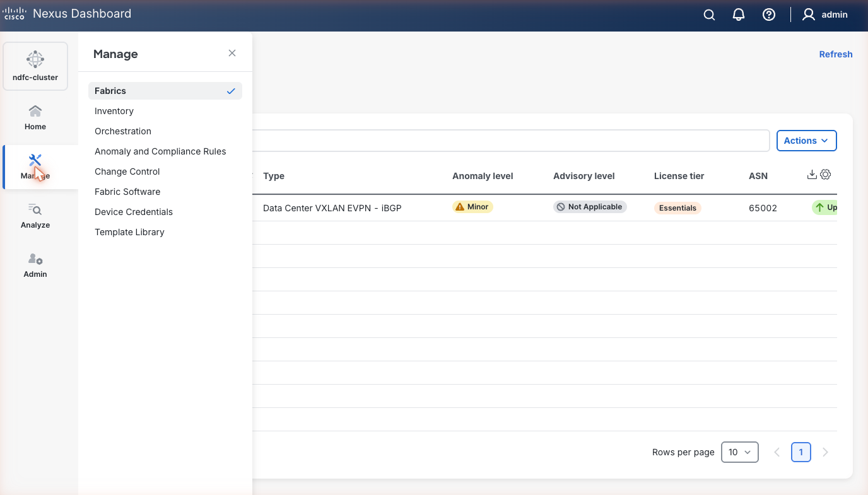
Task: Open table column settings gear
Action: coord(826,175)
